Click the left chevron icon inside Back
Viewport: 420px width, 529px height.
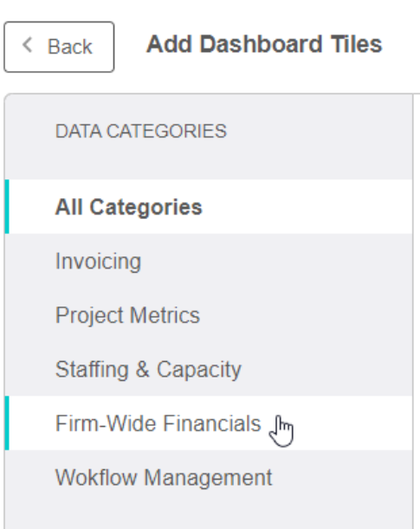[28, 45]
